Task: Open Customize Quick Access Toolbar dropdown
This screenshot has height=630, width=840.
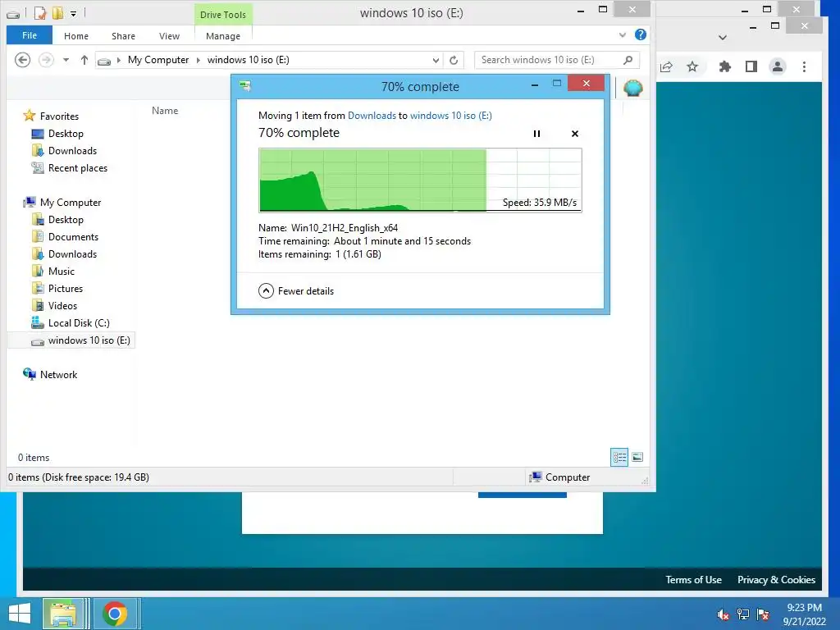Action: (73, 13)
